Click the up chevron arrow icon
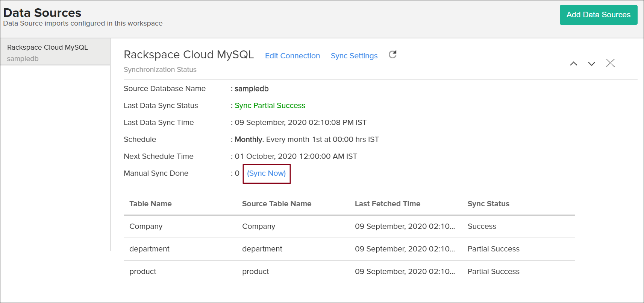This screenshot has height=303, width=644. click(x=573, y=64)
